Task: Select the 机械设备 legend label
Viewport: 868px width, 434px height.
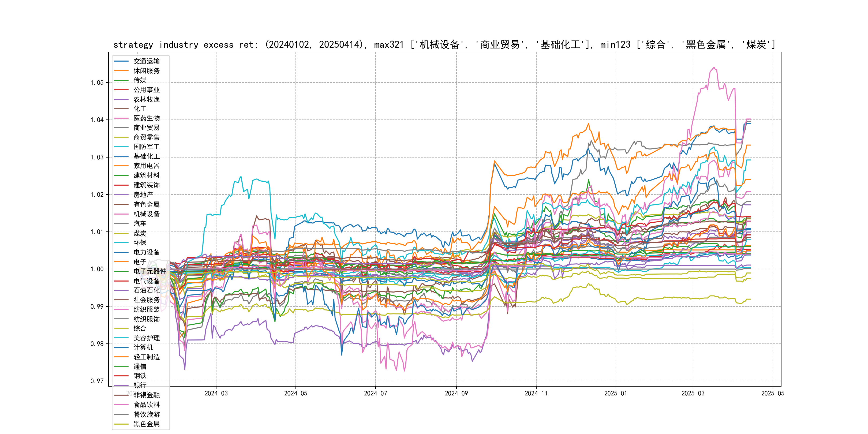Action: point(146,214)
